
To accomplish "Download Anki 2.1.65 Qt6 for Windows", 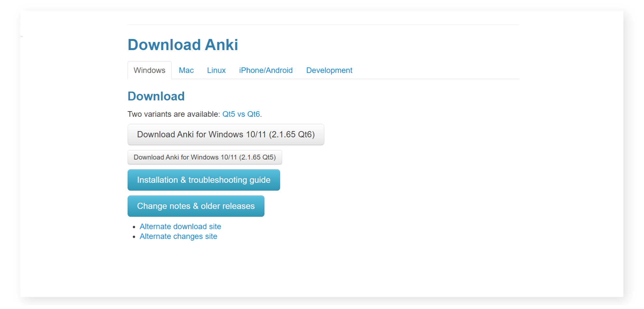I will click(x=226, y=134).
